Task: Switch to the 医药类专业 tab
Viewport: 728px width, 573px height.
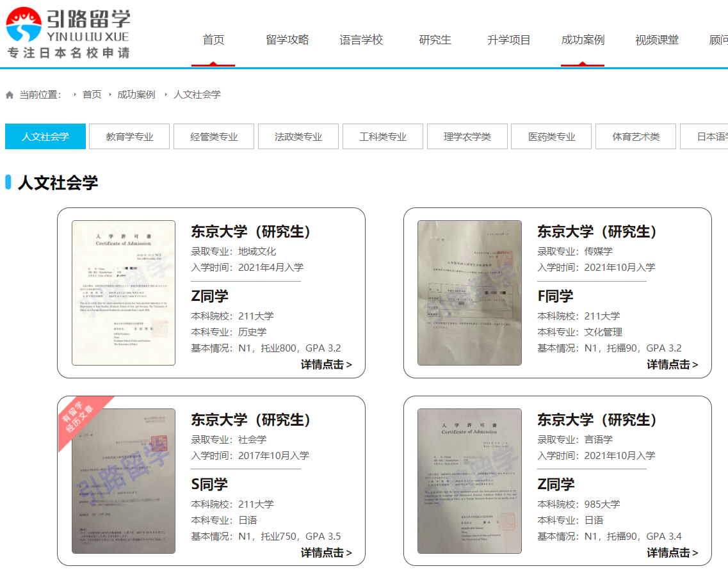Action: (x=551, y=136)
